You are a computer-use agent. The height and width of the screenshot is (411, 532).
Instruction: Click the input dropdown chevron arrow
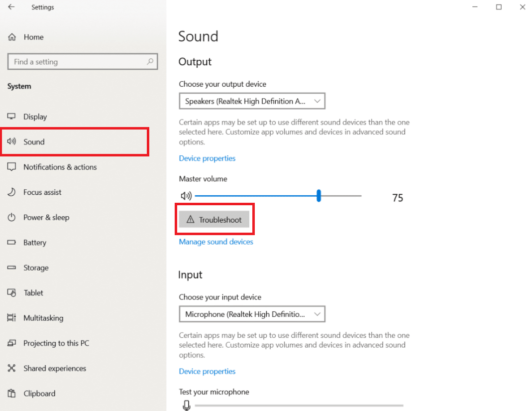point(317,314)
